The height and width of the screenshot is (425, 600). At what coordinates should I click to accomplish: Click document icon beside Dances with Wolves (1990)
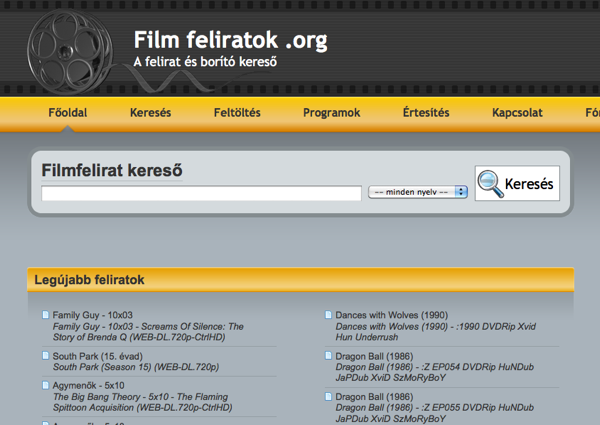coord(328,315)
